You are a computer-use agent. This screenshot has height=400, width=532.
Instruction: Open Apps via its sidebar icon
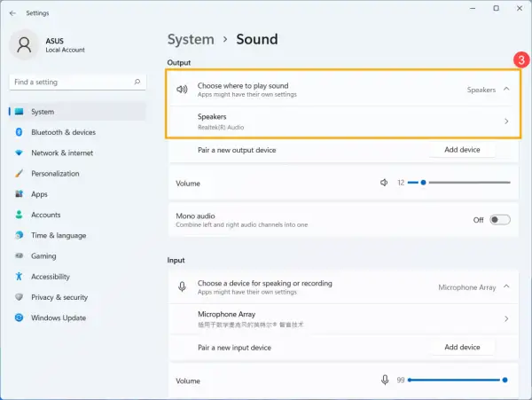(x=19, y=193)
